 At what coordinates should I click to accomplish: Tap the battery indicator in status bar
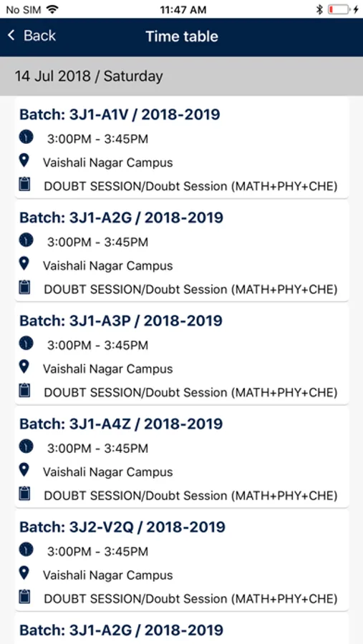click(x=339, y=9)
